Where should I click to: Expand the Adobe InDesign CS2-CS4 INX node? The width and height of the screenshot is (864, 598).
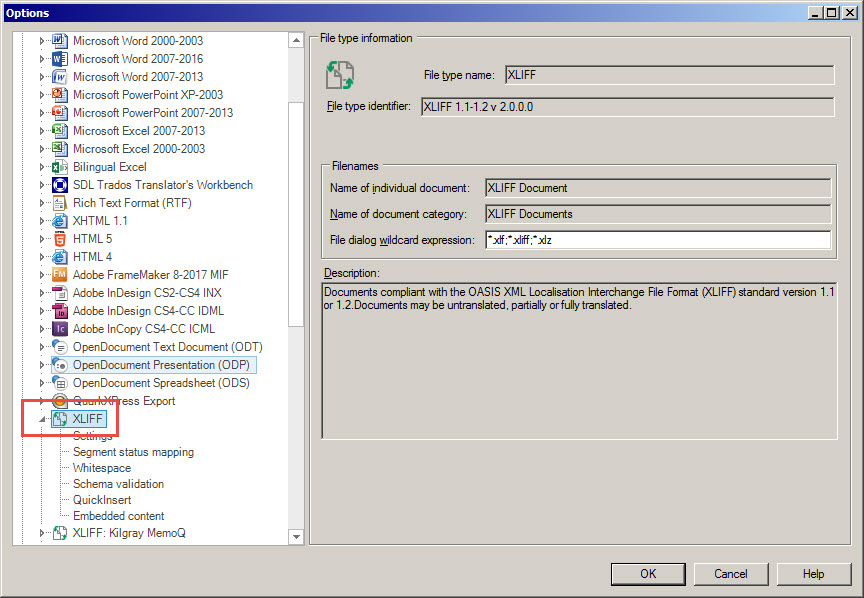[x=42, y=293]
